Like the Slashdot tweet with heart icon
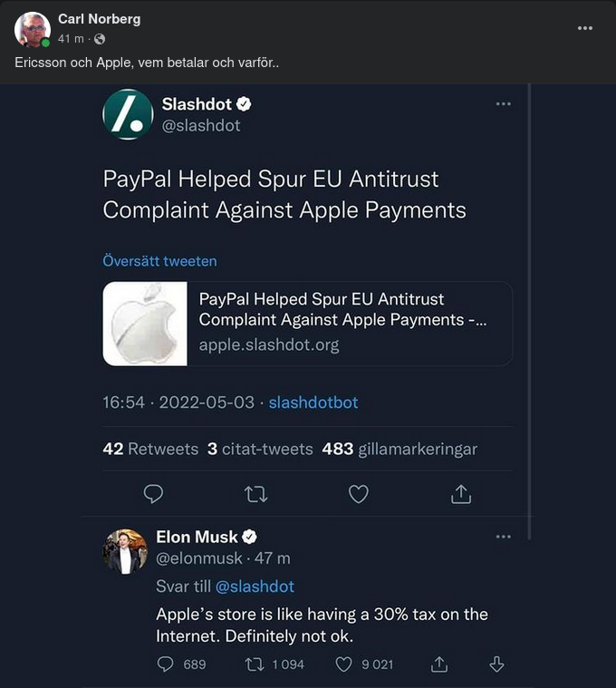The height and width of the screenshot is (688, 616). [359, 493]
